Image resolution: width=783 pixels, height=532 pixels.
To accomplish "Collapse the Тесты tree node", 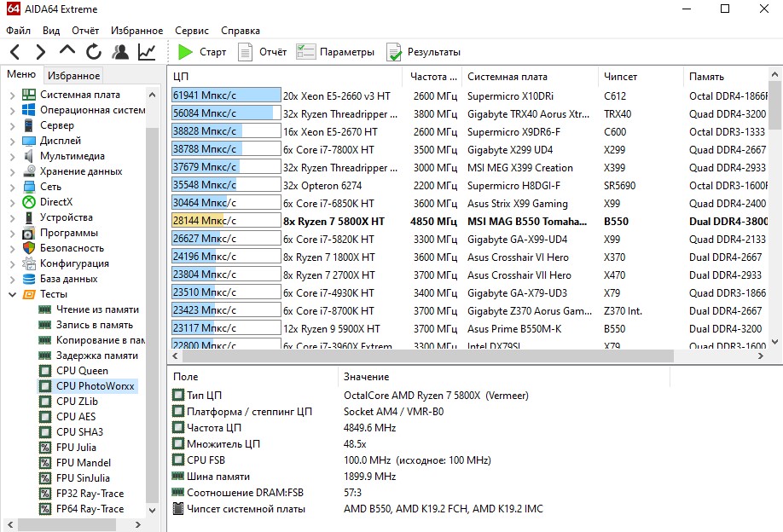I will pos(12,294).
